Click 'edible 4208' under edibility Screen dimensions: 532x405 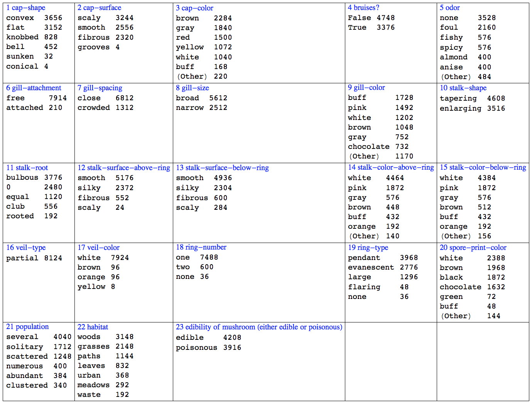pyautogui.click(x=208, y=337)
